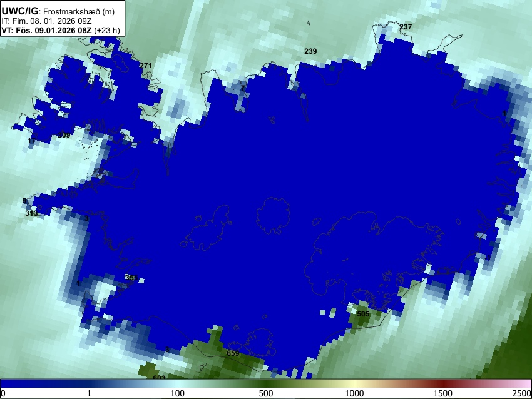Click the color scale label 1500

(443, 393)
